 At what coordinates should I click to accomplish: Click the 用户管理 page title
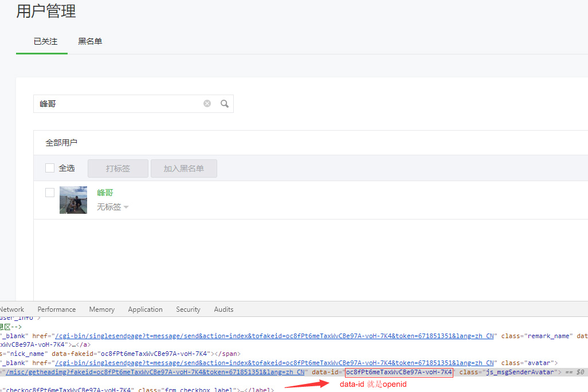[x=46, y=11]
